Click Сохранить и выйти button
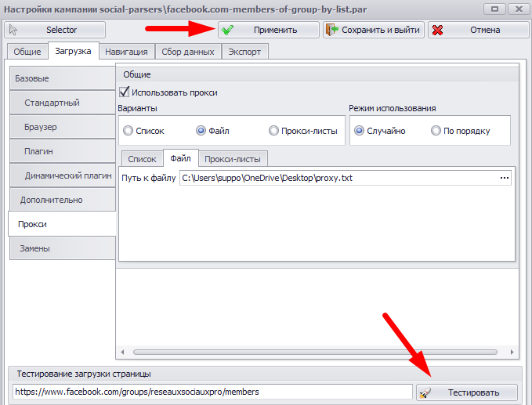The width and height of the screenshot is (532, 405). (374, 30)
